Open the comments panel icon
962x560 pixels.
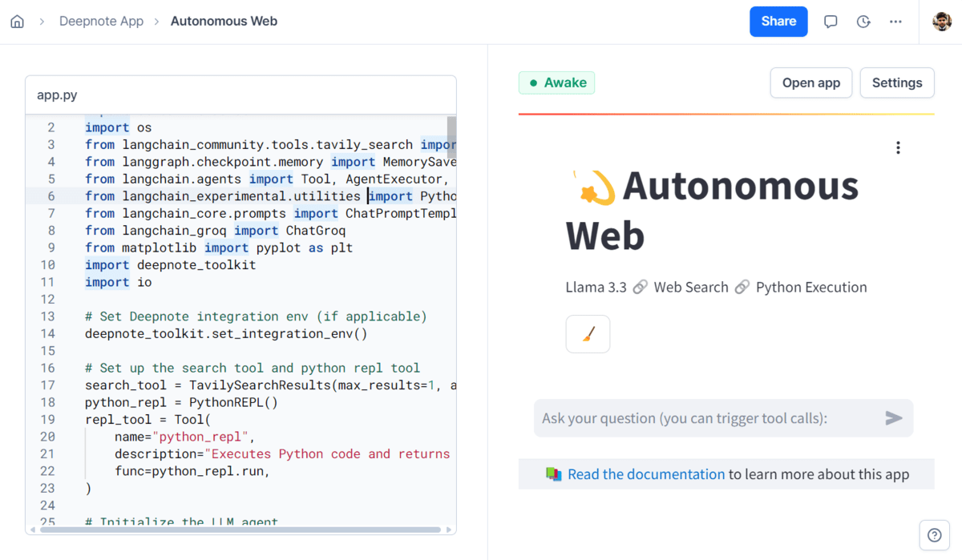[x=831, y=22]
